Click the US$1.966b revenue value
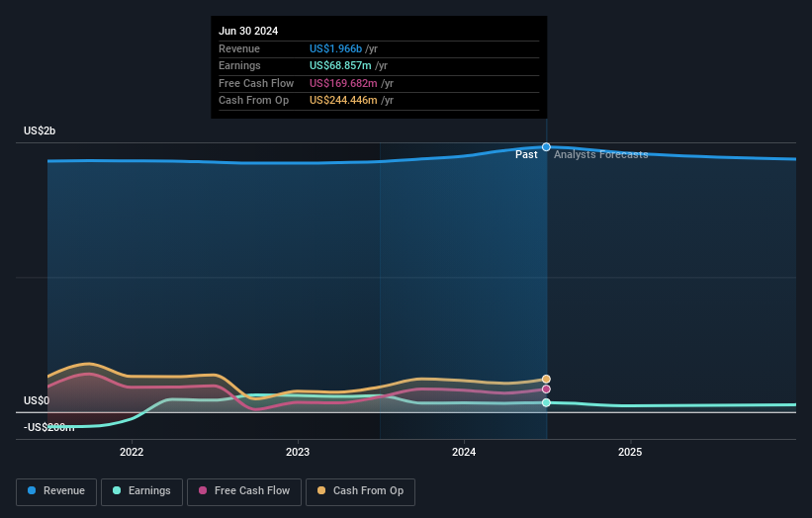 (x=335, y=48)
